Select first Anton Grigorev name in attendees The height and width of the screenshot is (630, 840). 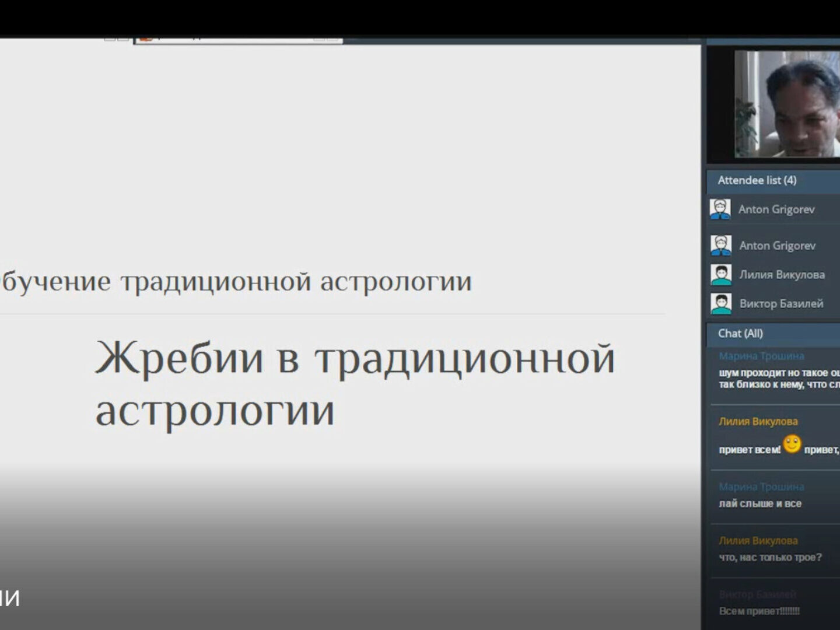coord(776,209)
